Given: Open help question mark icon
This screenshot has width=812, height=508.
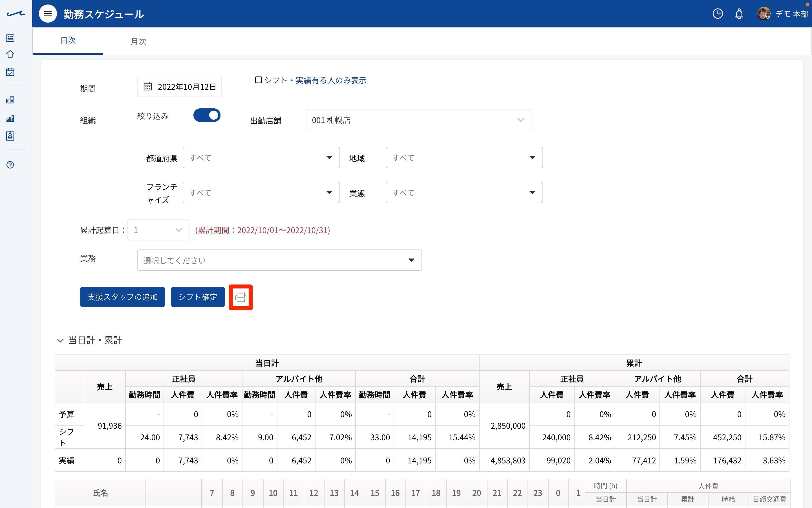Looking at the screenshot, I should pyautogui.click(x=10, y=165).
